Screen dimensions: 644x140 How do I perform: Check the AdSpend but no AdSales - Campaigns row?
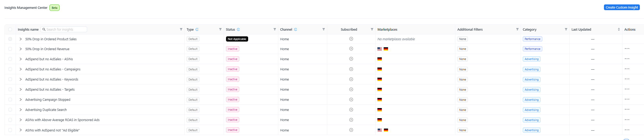tap(10, 69)
